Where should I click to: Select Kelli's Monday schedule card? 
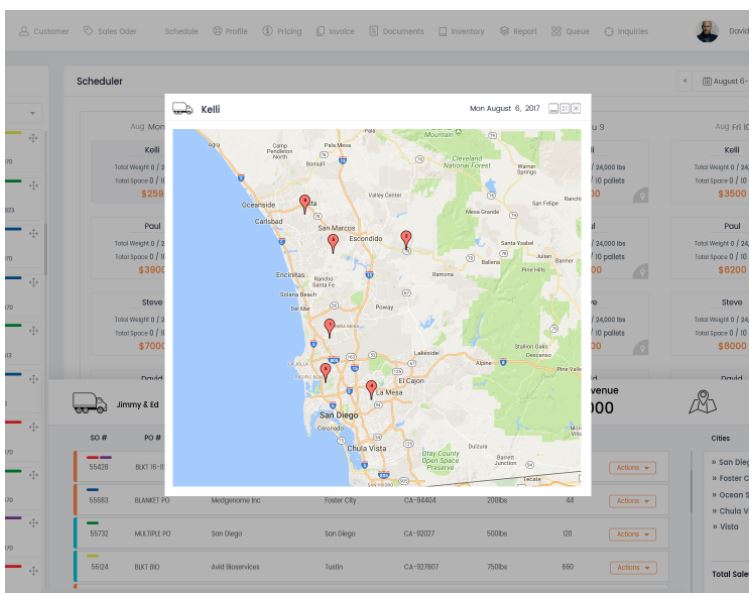click(128, 171)
